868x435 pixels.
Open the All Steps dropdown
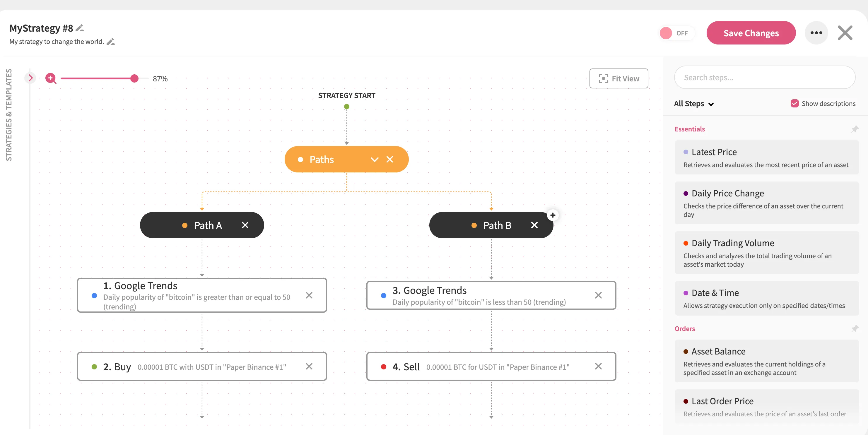(694, 104)
